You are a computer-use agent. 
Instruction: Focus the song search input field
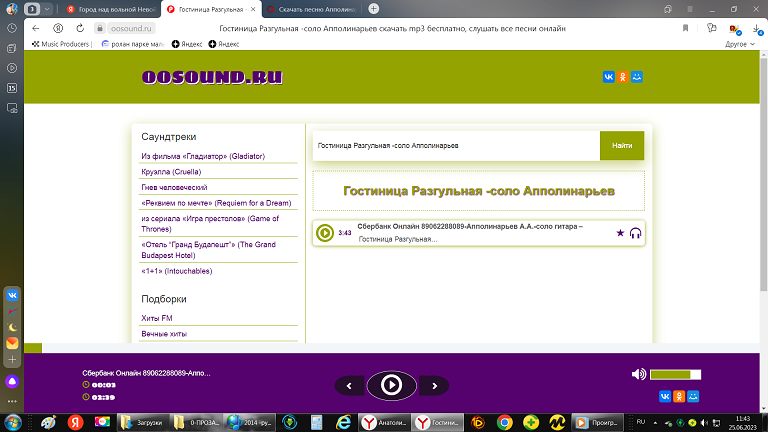point(456,145)
